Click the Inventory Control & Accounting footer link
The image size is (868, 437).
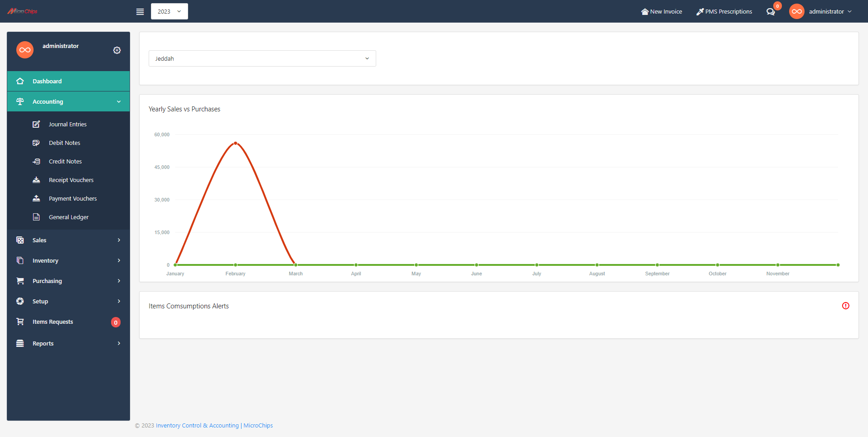[197, 425]
